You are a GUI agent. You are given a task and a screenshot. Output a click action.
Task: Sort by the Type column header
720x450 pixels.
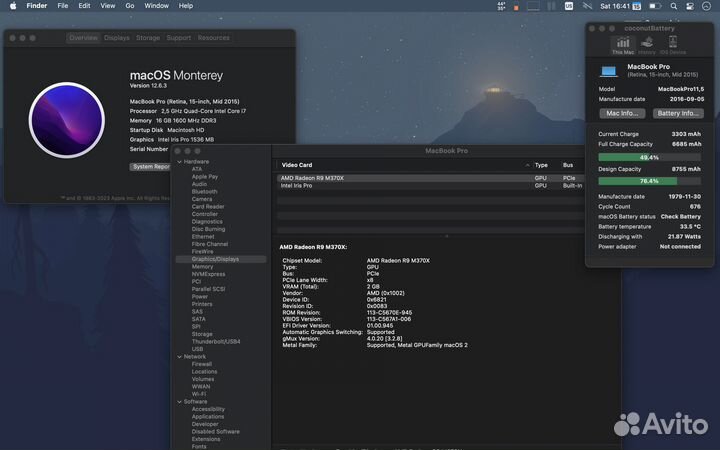541,165
